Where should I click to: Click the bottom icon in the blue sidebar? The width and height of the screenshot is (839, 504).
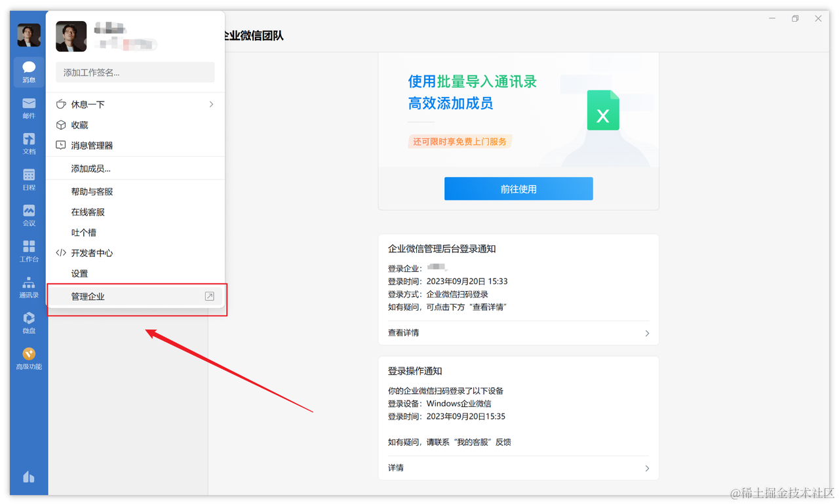coord(29,476)
